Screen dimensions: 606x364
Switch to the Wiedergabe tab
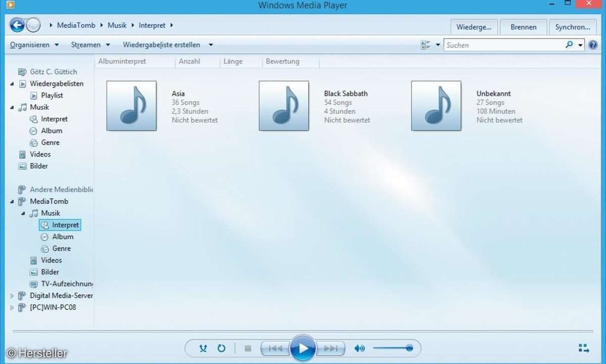click(x=474, y=27)
